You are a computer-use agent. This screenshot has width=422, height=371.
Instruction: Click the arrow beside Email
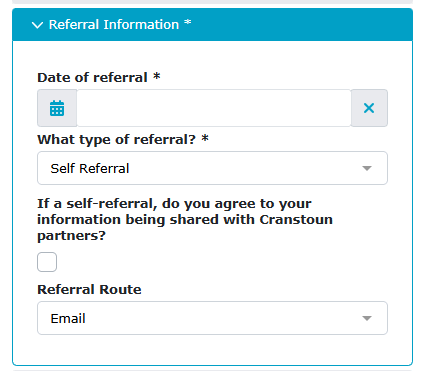coord(367,318)
